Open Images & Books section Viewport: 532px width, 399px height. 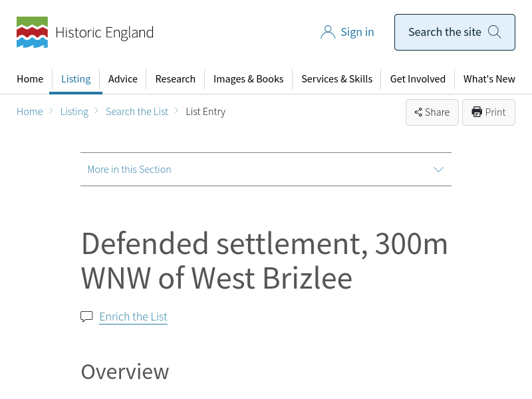[x=248, y=79]
